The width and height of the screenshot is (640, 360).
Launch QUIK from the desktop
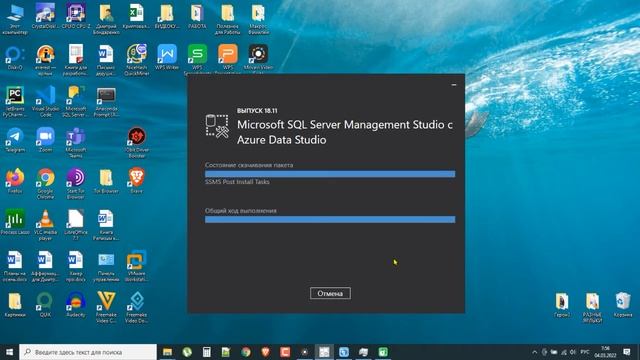coord(45,305)
